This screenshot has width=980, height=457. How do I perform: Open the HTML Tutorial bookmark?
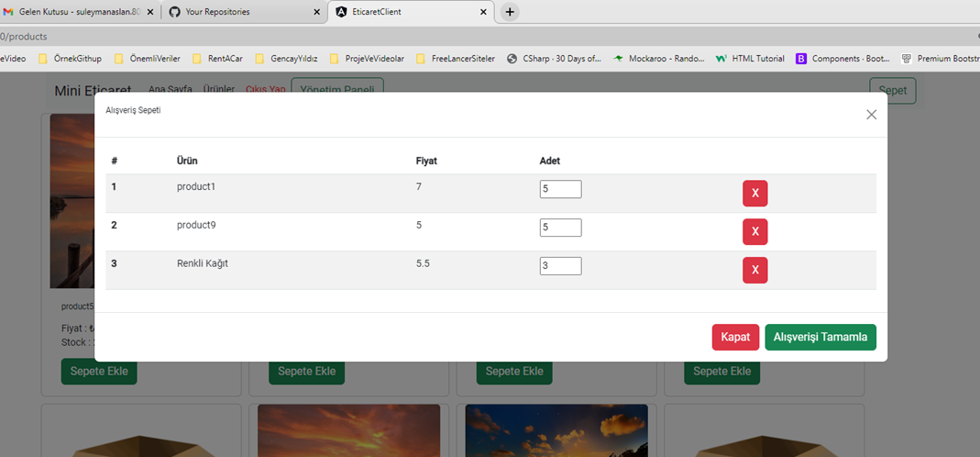750,59
